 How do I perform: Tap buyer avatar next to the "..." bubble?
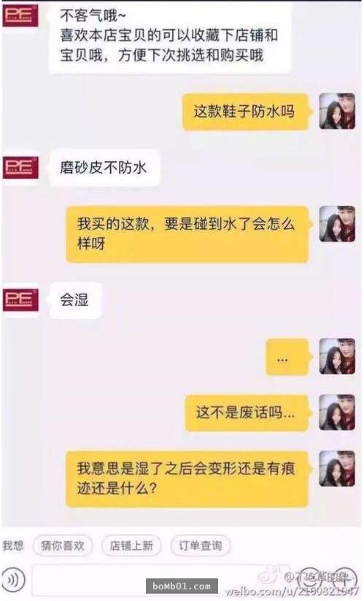(337, 356)
